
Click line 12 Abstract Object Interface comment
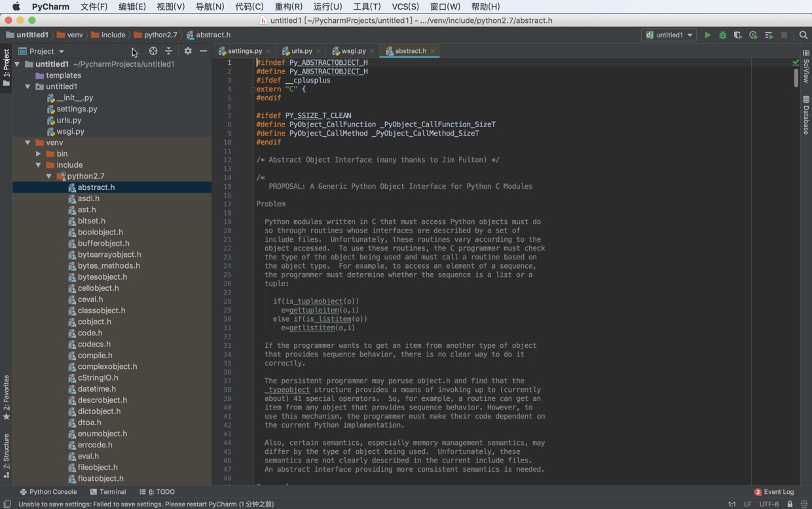378,160
